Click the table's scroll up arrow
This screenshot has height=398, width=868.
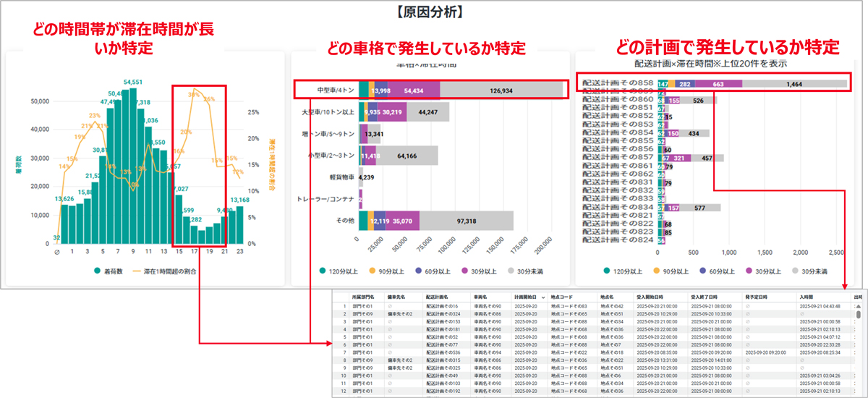coord(858,306)
